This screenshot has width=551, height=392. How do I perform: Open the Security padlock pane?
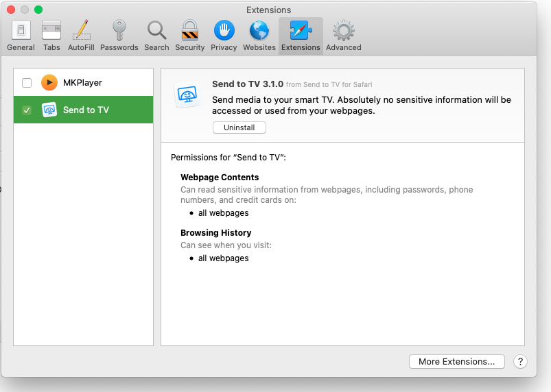(190, 36)
